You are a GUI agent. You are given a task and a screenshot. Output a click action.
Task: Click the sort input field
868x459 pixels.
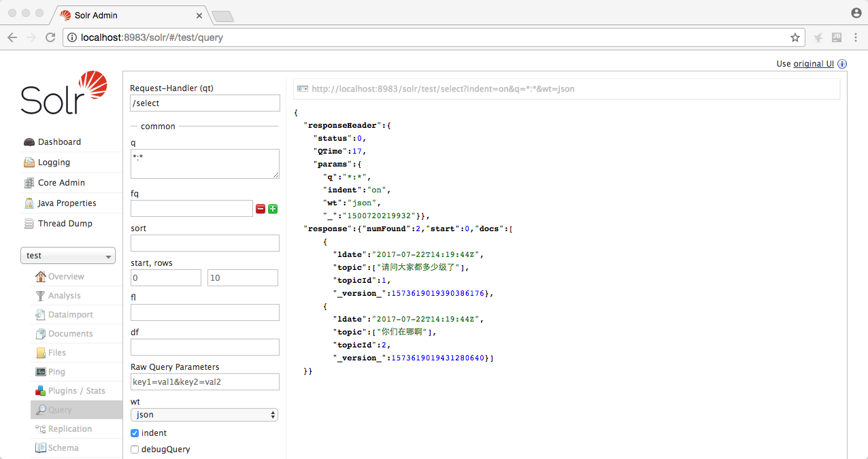205,243
